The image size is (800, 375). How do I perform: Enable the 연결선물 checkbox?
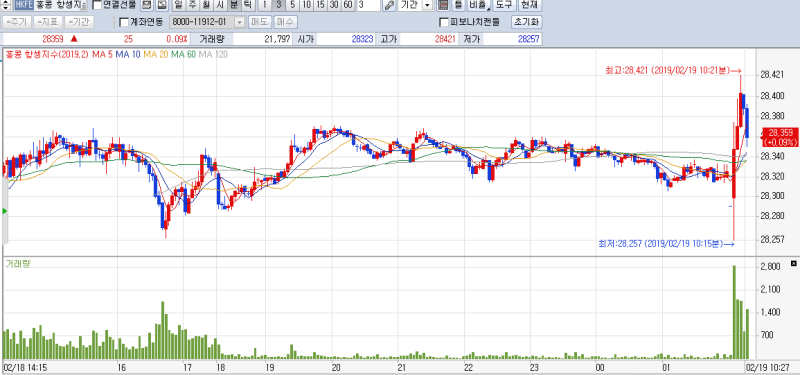click(x=96, y=6)
